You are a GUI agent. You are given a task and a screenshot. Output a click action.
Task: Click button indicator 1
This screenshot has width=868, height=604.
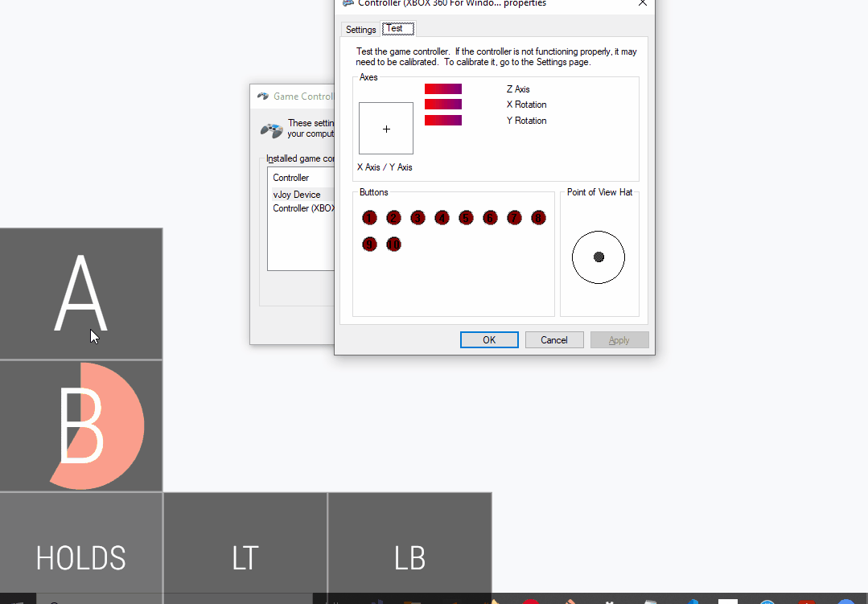coord(369,218)
